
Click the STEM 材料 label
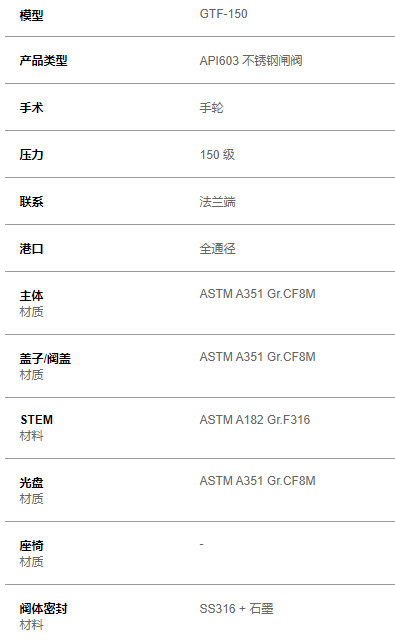(36, 428)
